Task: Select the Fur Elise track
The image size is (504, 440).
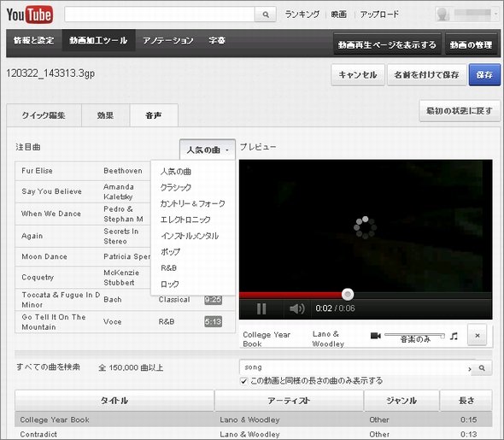Action: coord(83,171)
